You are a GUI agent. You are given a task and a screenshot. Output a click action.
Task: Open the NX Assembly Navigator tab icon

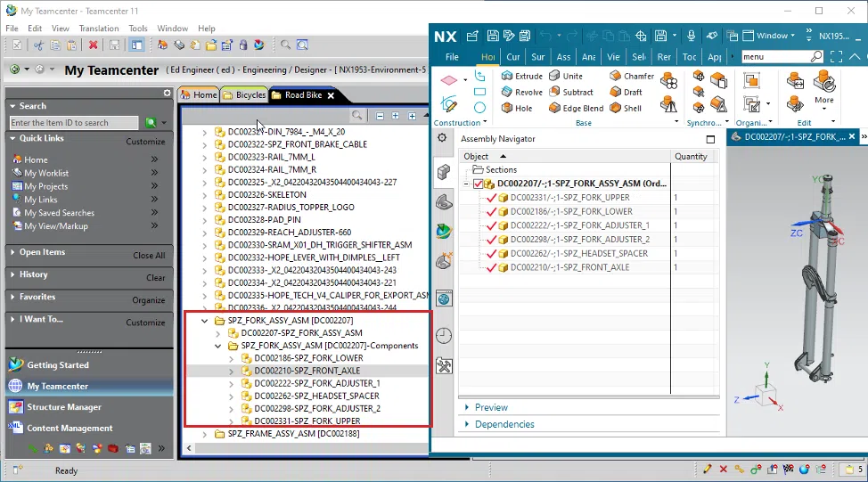tap(444, 172)
